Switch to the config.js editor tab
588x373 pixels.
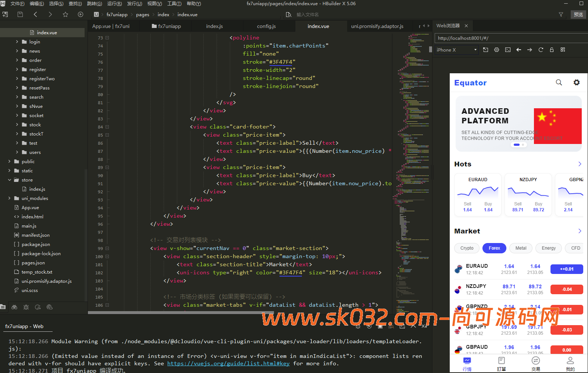click(266, 26)
